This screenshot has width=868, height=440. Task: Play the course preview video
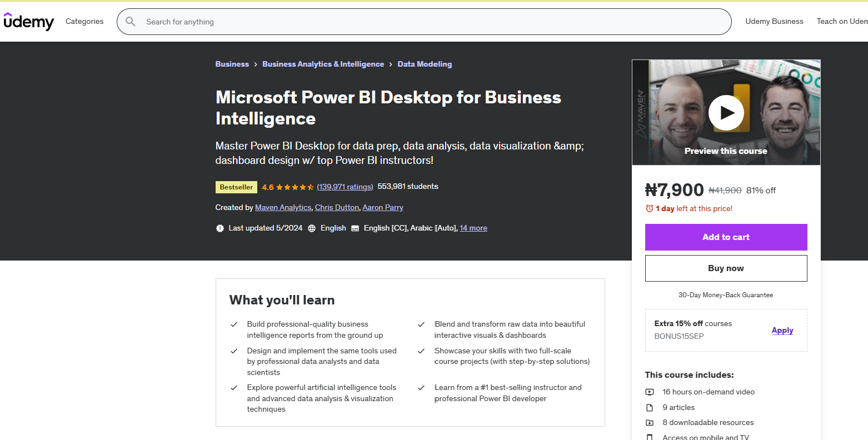(x=726, y=112)
